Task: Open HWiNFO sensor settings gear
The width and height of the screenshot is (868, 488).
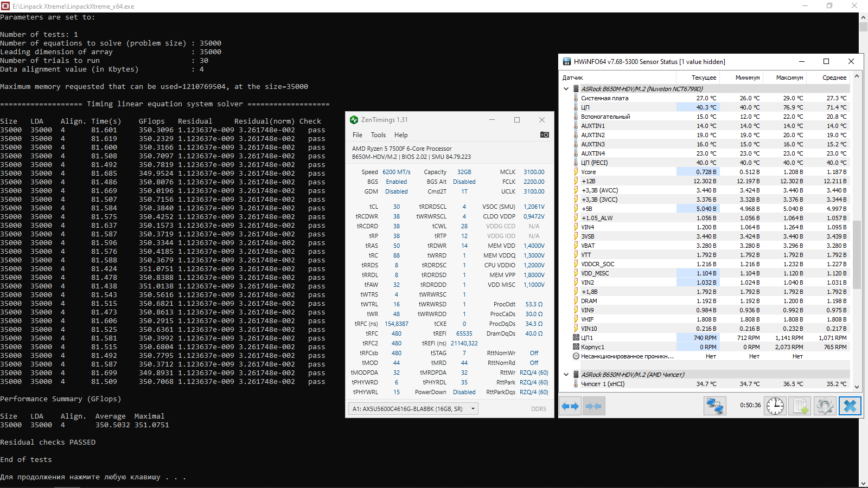Action: [x=825, y=406]
